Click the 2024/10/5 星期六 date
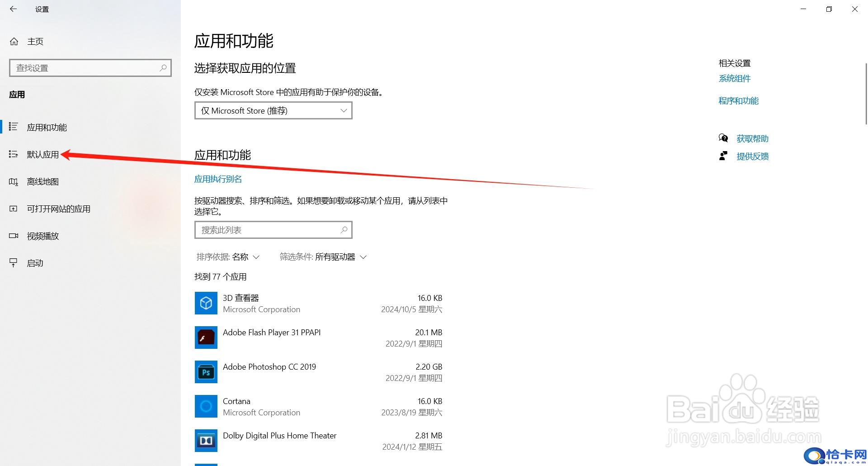This screenshot has width=868, height=466. [x=411, y=309]
